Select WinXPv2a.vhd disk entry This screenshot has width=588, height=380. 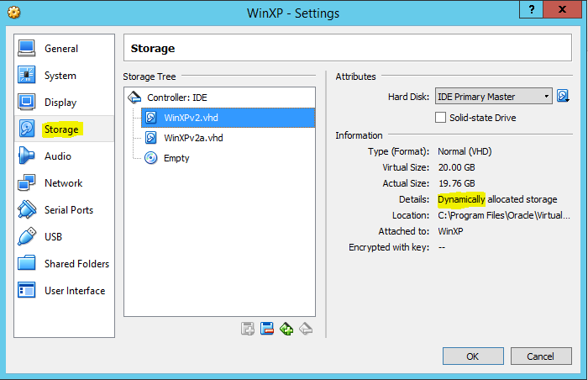(x=228, y=138)
